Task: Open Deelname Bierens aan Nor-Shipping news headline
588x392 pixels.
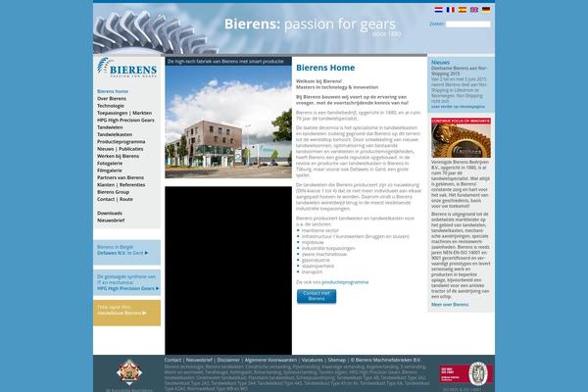Action: pos(459,71)
